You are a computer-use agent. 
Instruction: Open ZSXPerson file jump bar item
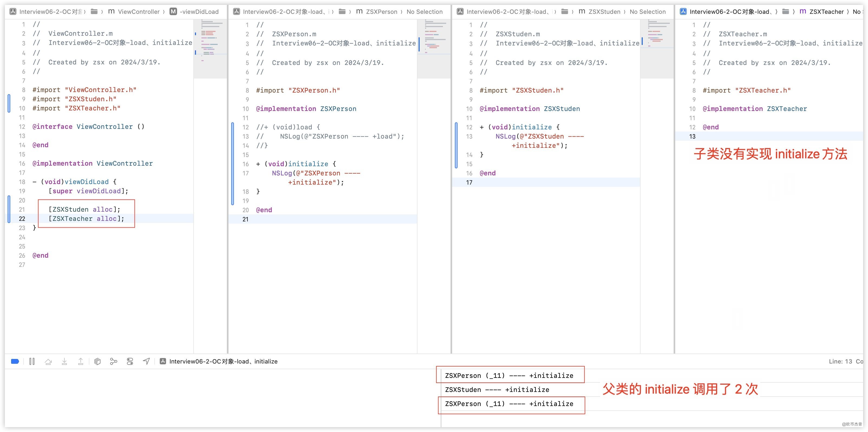click(381, 12)
